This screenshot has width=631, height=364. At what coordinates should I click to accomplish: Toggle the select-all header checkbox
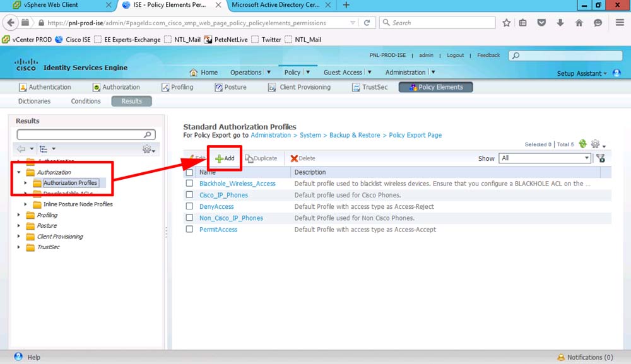(189, 172)
